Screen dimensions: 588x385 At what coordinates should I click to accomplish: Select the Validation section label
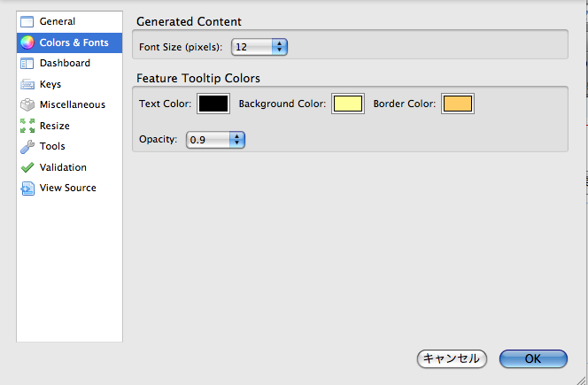point(63,167)
